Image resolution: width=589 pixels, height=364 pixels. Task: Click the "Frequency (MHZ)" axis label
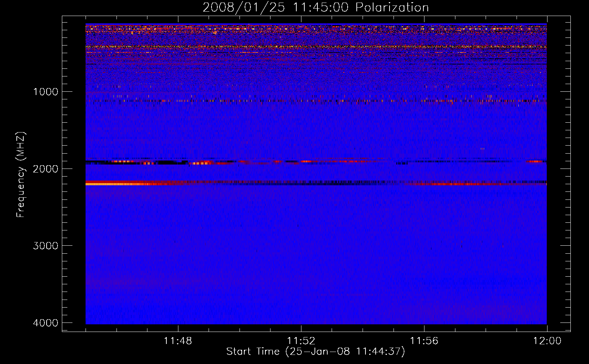pos(21,174)
